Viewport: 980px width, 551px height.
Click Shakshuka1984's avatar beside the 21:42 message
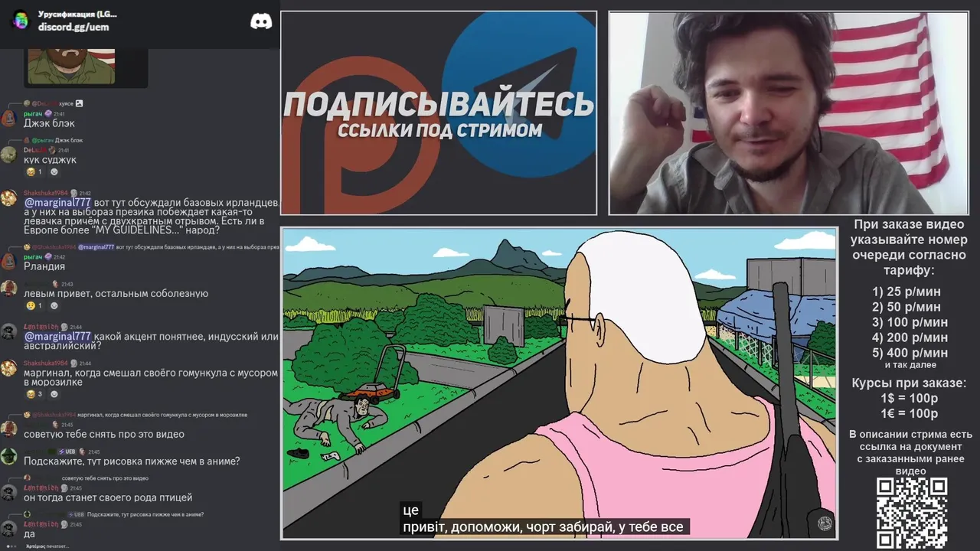[x=8, y=198]
